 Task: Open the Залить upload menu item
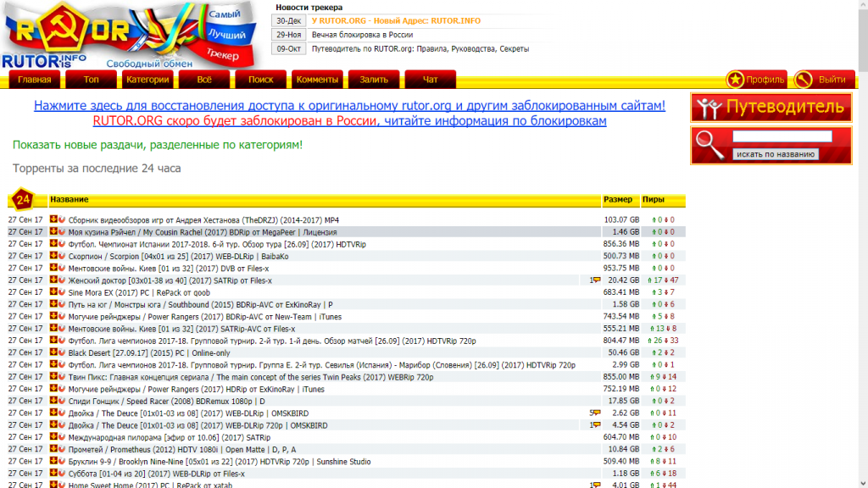pos(374,79)
